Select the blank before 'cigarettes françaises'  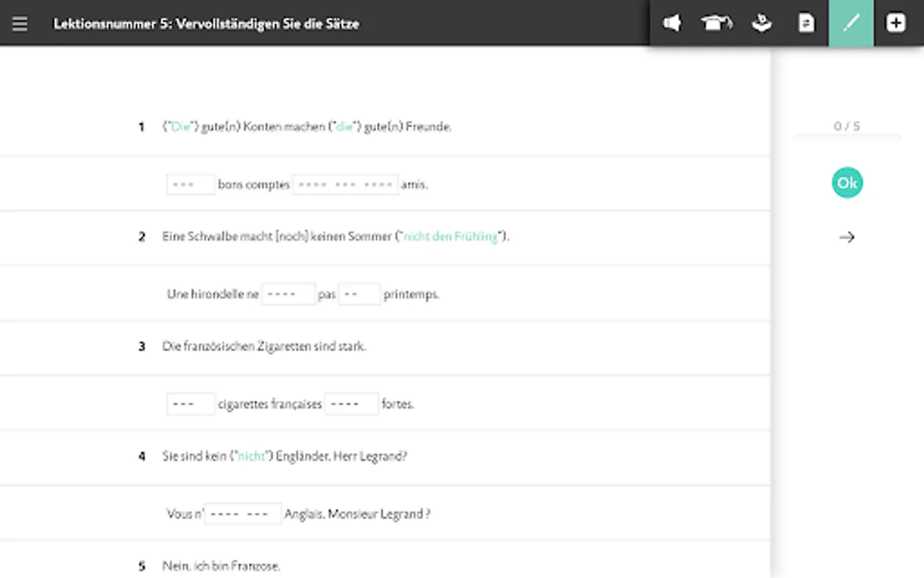pos(191,404)
